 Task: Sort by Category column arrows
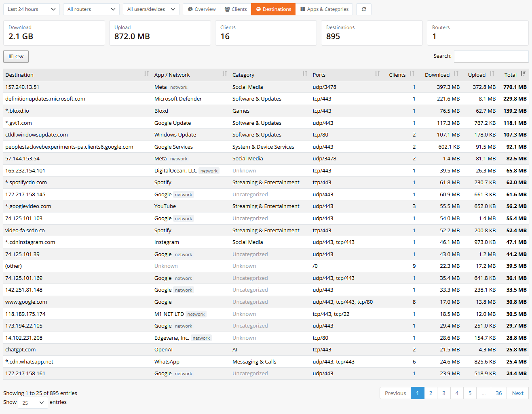(305, 74)
